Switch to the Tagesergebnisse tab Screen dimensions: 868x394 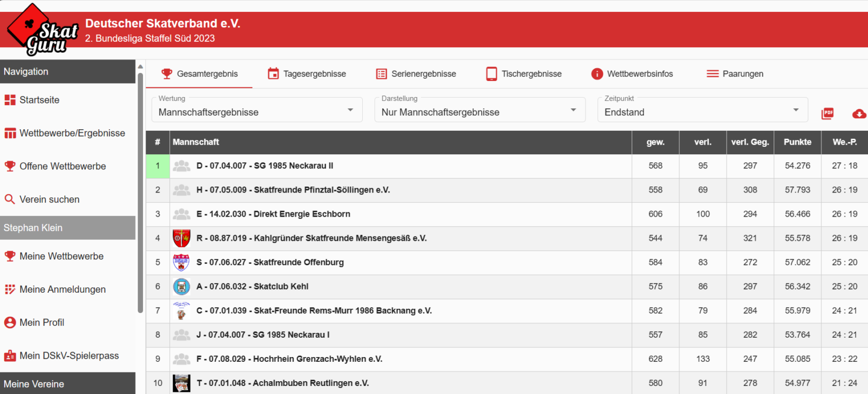tap(307, 74)
